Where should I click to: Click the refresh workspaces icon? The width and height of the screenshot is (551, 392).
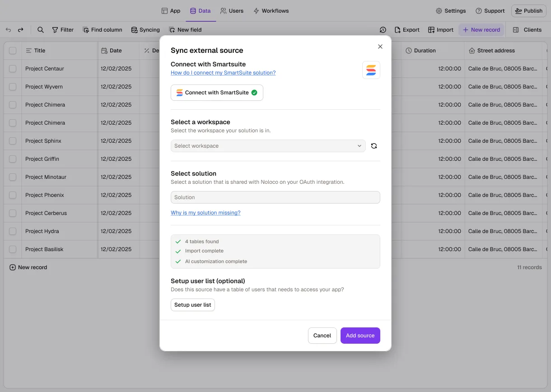point(374,146)
